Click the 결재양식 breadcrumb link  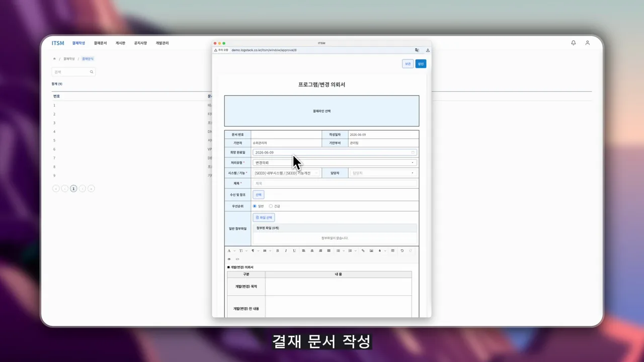pyautogui.click(x=88, y=59)
